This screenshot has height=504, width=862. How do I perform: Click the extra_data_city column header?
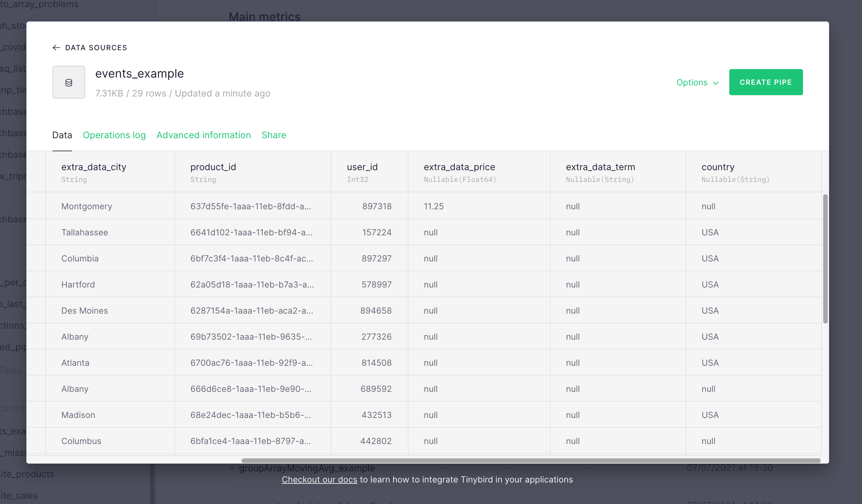click(x=110, y=172)
